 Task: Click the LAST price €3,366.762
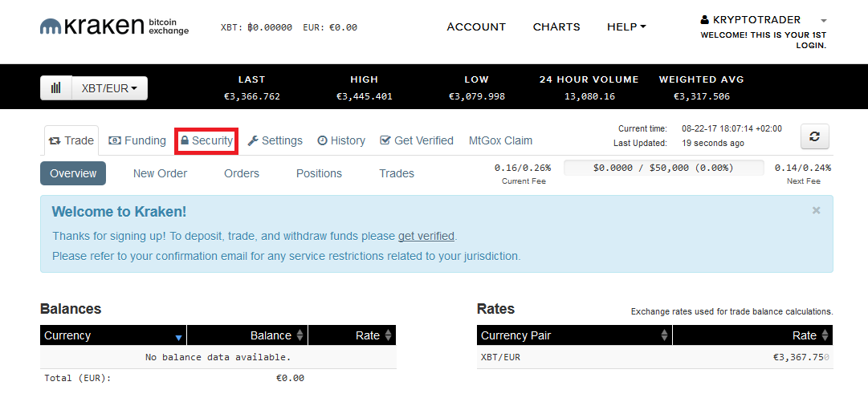(252, 96)
